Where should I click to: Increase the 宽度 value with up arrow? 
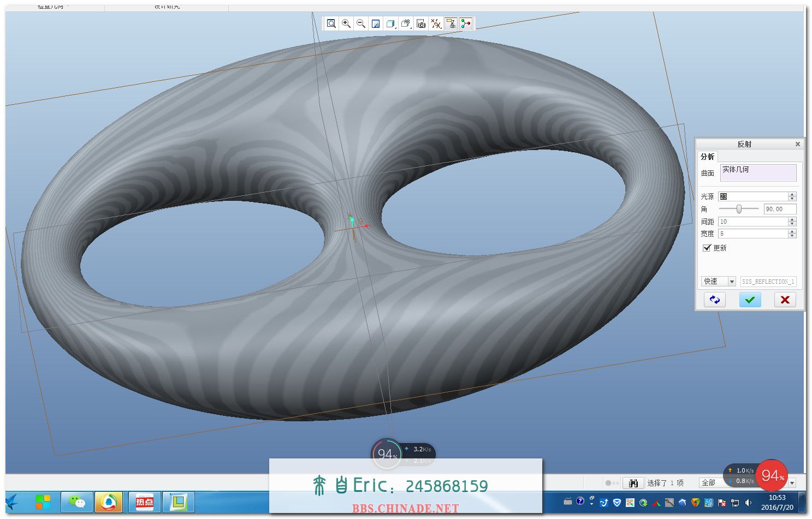point(792,231)
